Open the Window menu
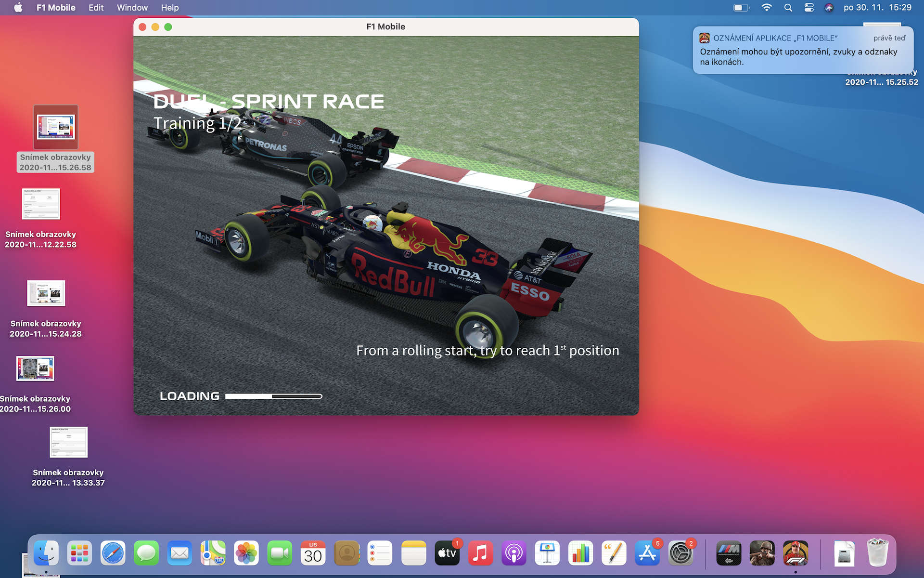The image size is (924, 578). (132, 8)
